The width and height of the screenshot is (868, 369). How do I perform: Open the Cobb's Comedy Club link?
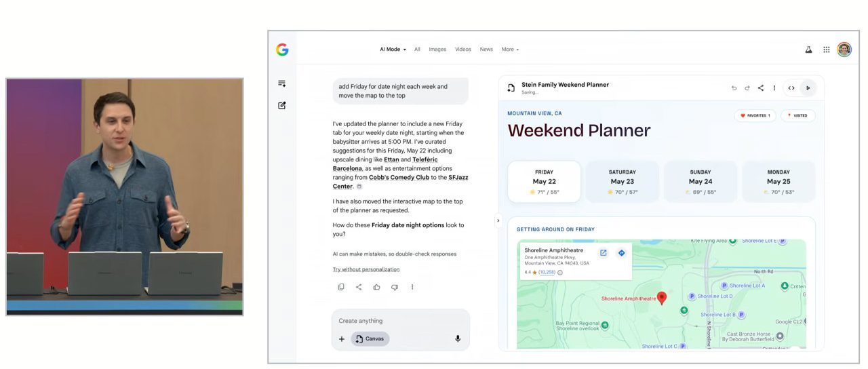[x=399, y=177]
